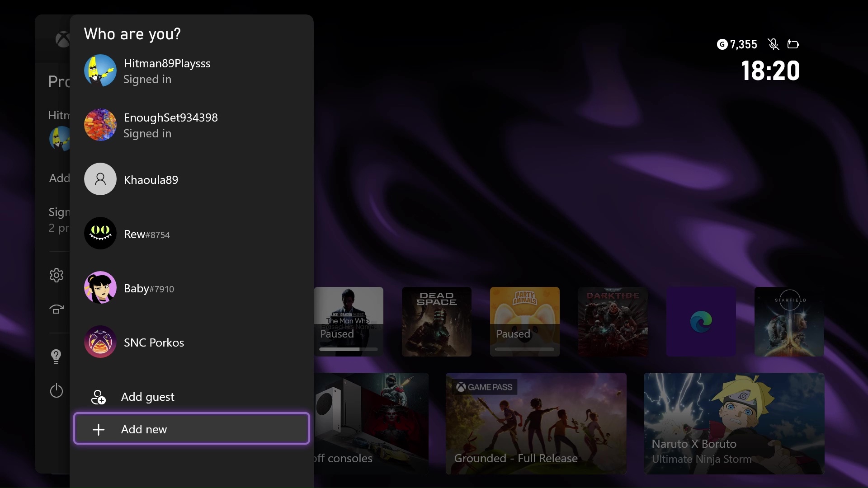Open the Microsoft Edge tile
868x488 pixels.
(701, 322)
